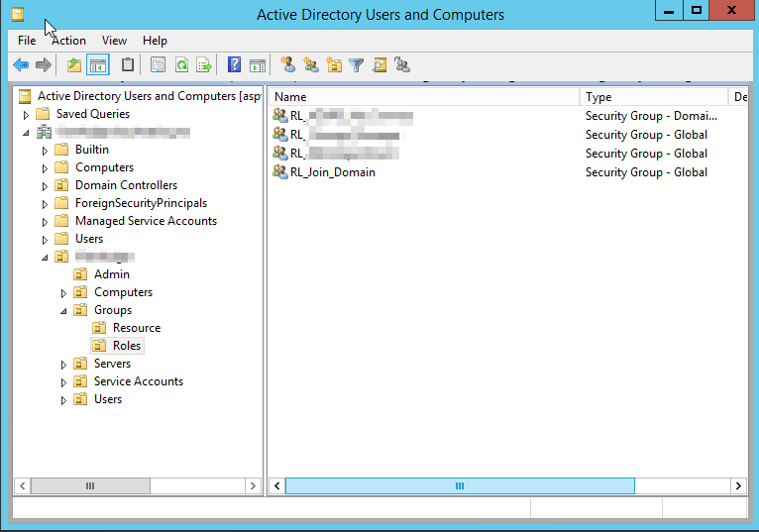Click the Refresh toolbar icon

181,65
